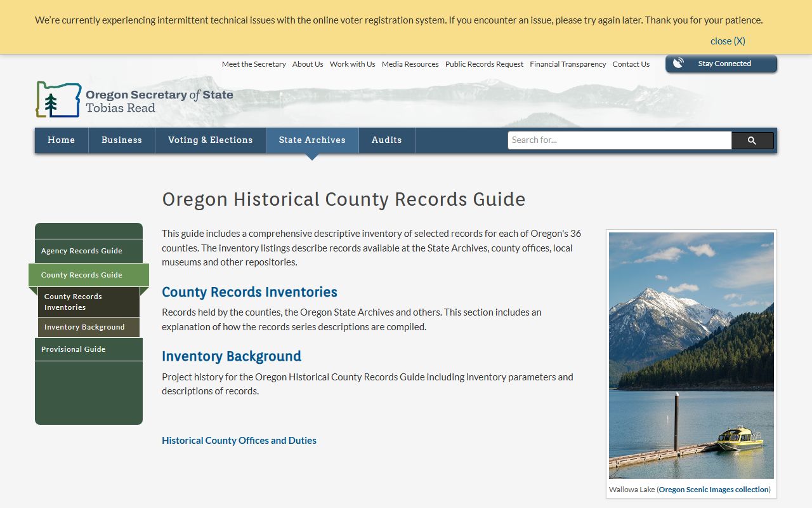
Task: Click the Stay Connected button
Action: coord(721,63)
